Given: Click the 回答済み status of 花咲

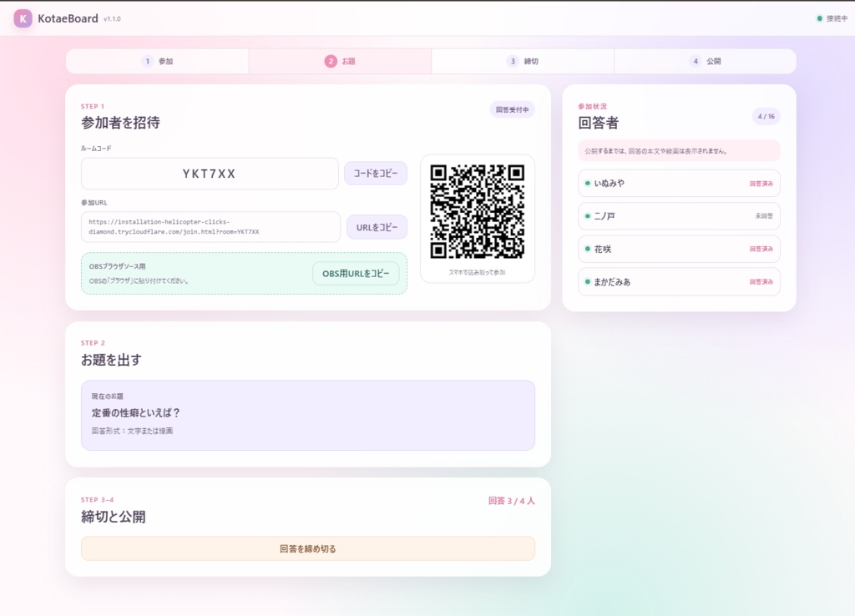Looking at the screenshot, I should [761, 249].
